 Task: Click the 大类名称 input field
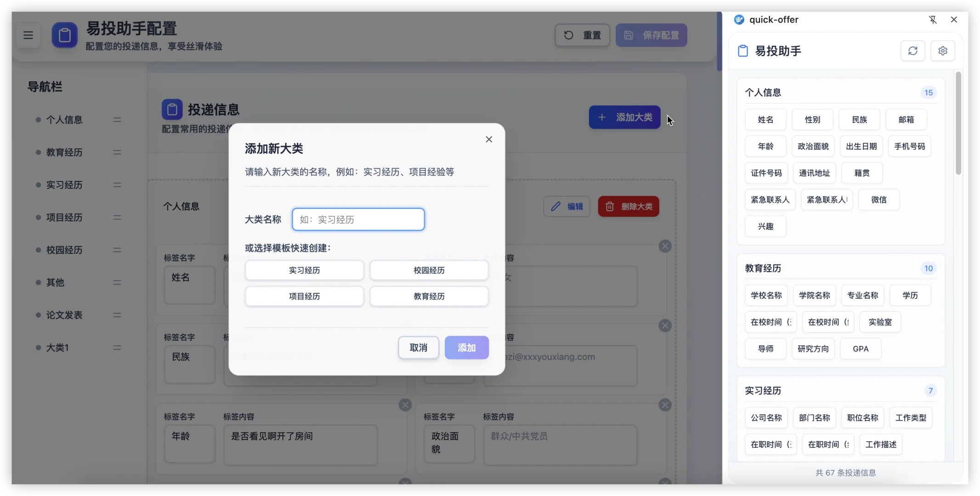(x=358, y=219)
